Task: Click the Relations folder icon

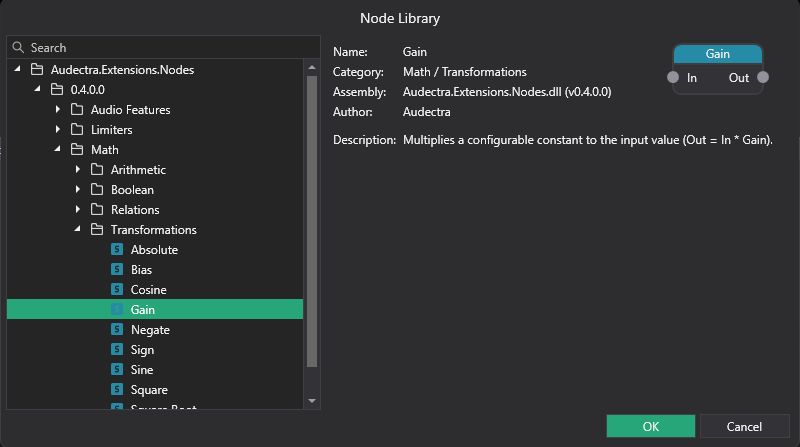Action: coord(97,209)
